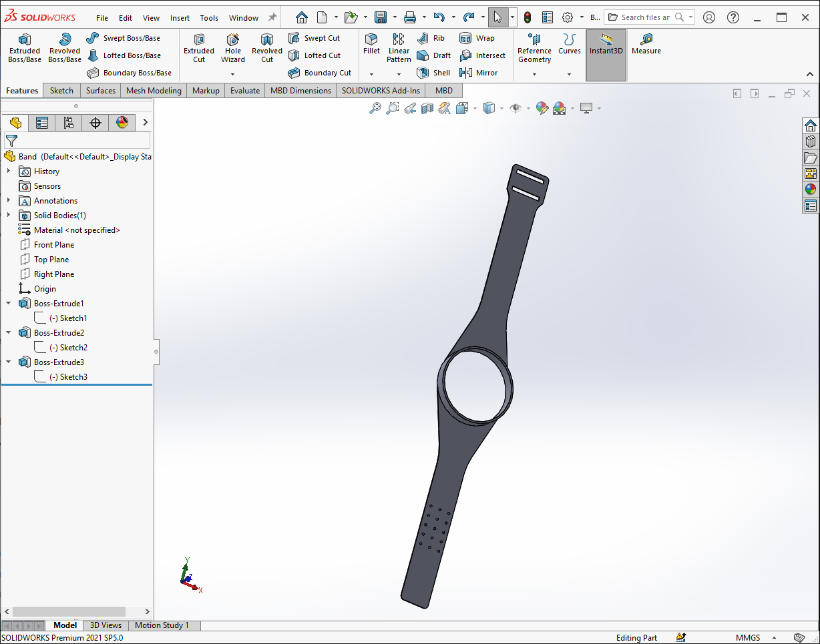Switch to the Evaluate tab
The height and width of the screenshot is (644, 820).
[x=245, y=90]
